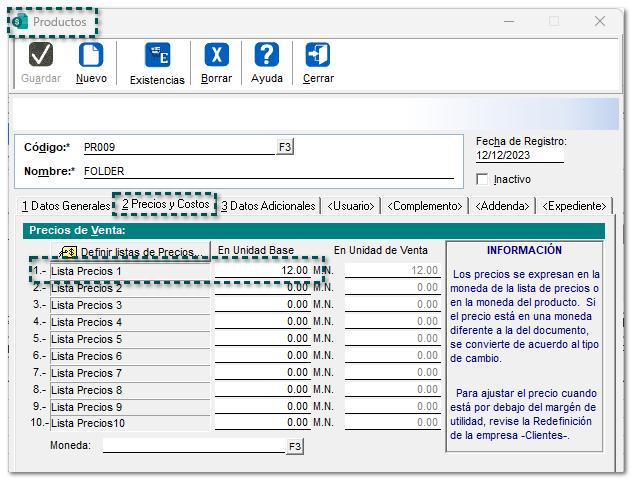The image size is (633, 481).
Task: Delete the product using Borrar
Action: (216, 56)
